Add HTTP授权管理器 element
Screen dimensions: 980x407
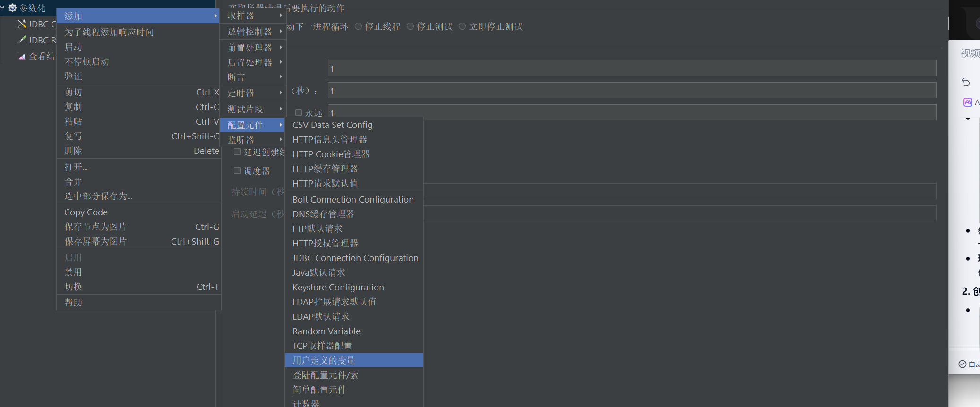tap(354, 243)
